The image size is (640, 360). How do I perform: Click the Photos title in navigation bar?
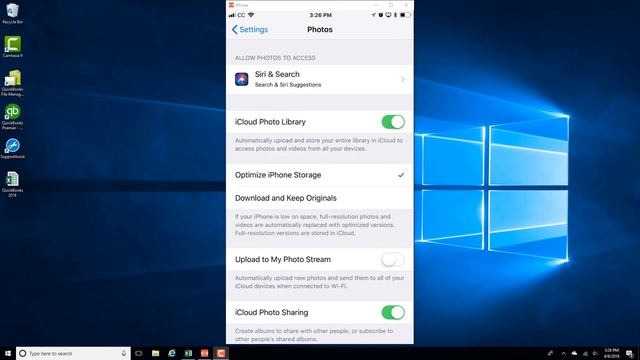tap(320, 29)
